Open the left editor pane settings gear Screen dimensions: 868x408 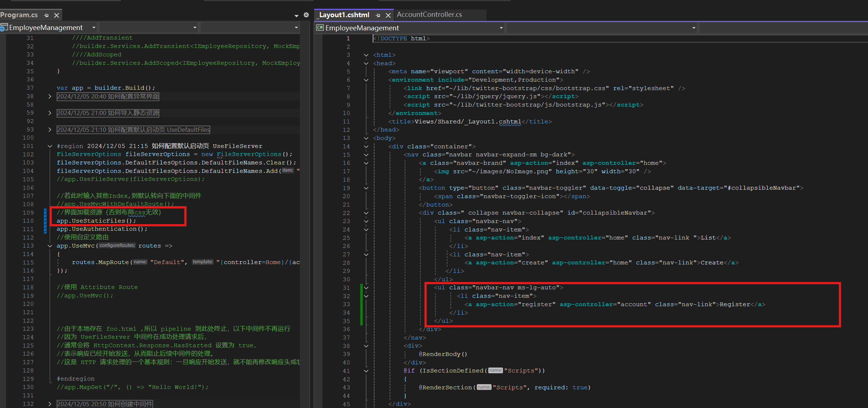(x=306, y=15)
